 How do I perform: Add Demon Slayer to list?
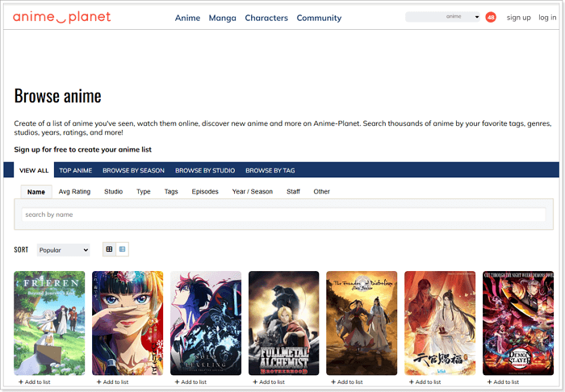pos(505,382)
